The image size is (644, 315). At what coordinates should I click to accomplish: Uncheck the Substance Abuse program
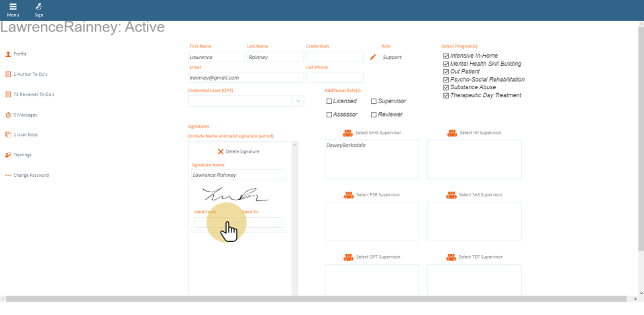[x=446, y=87]
